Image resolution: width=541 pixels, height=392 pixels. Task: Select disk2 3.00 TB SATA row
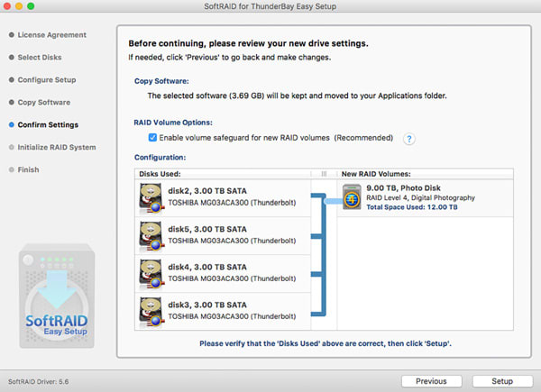[x=225, y=196]
